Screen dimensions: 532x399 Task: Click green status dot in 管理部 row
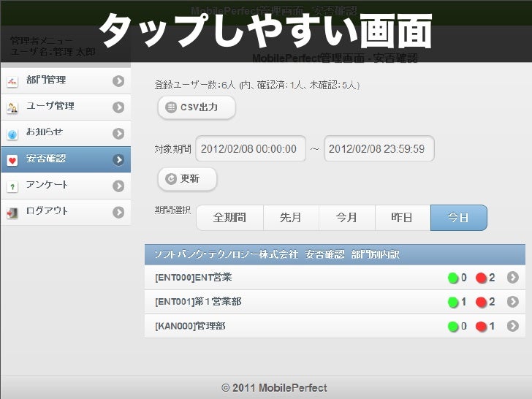click(453, 327)
